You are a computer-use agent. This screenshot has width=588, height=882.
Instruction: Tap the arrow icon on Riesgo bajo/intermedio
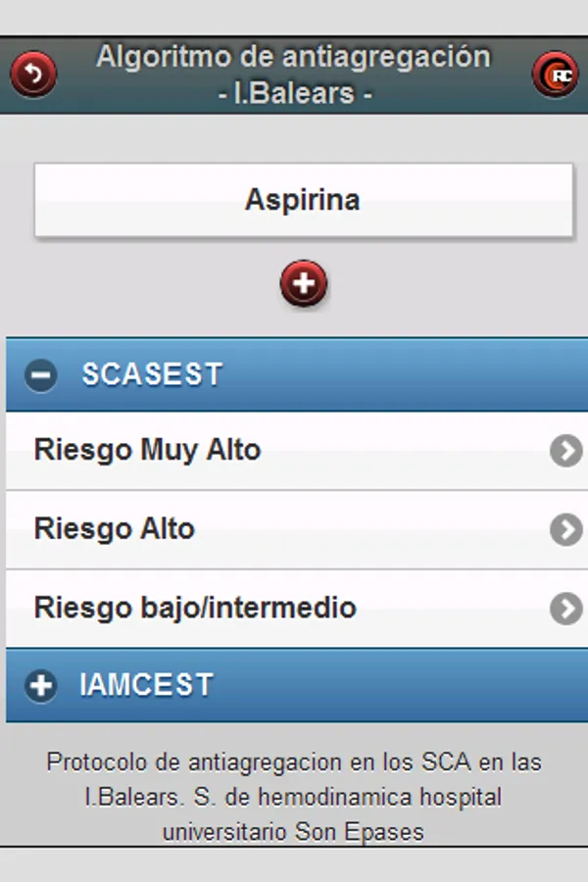point(565,608)
